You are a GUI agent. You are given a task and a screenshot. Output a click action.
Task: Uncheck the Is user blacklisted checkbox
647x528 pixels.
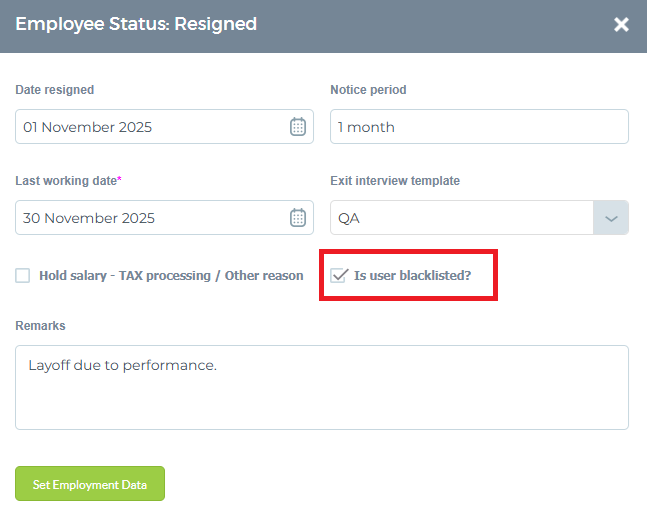339,276
